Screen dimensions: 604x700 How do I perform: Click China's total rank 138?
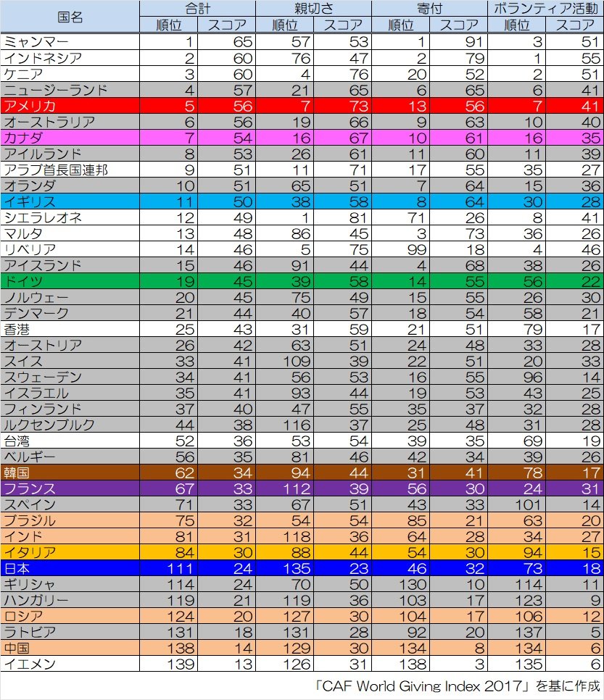tap(181, 649)
